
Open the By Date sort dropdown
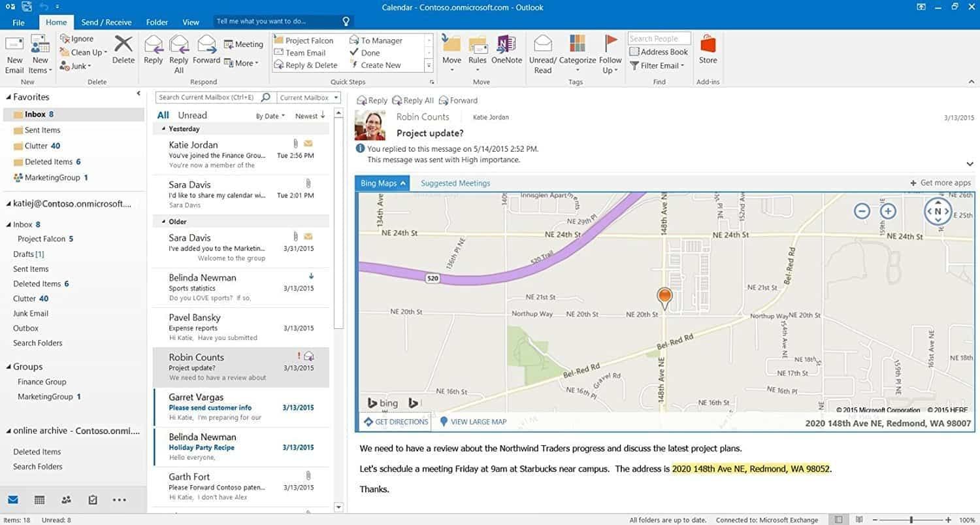(x=269, y=116)
